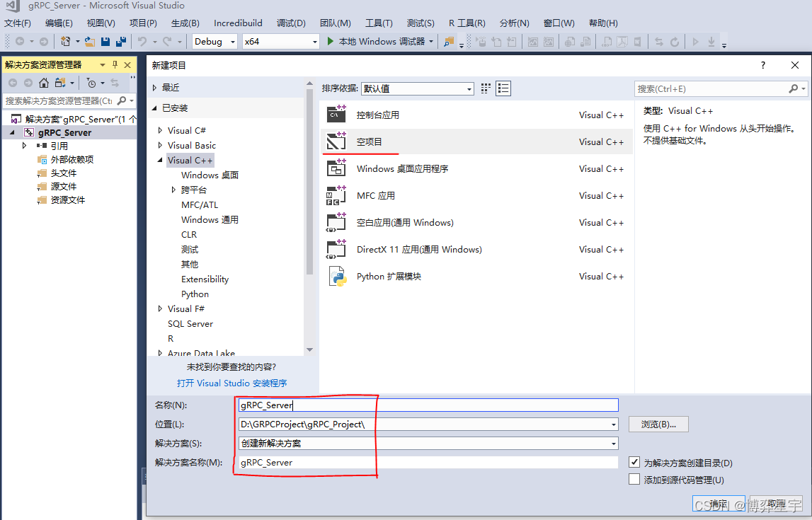Select External Dependencies (外部依赖项) in Solution Explorer
This screenshot has width=812, height=520.
[x=72, y=159]
